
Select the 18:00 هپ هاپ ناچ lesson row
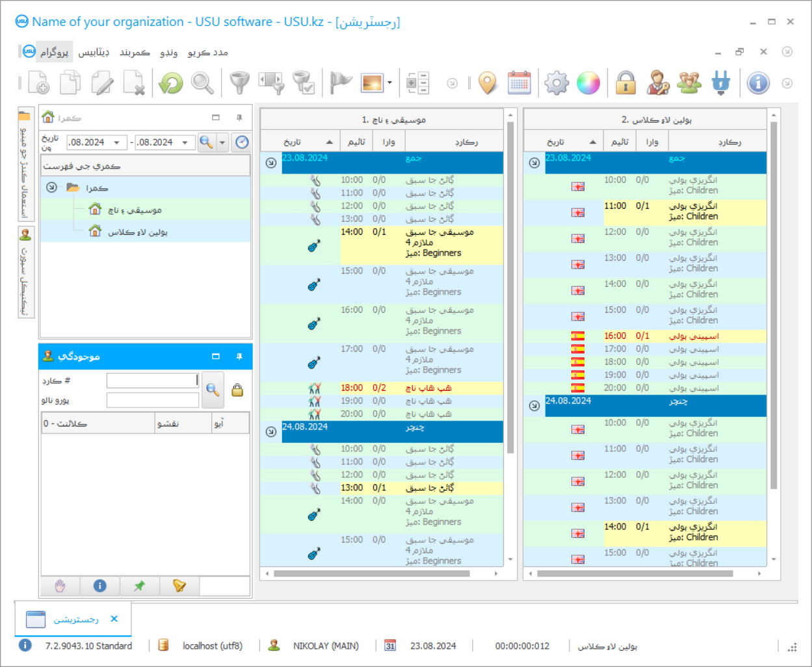382,388
